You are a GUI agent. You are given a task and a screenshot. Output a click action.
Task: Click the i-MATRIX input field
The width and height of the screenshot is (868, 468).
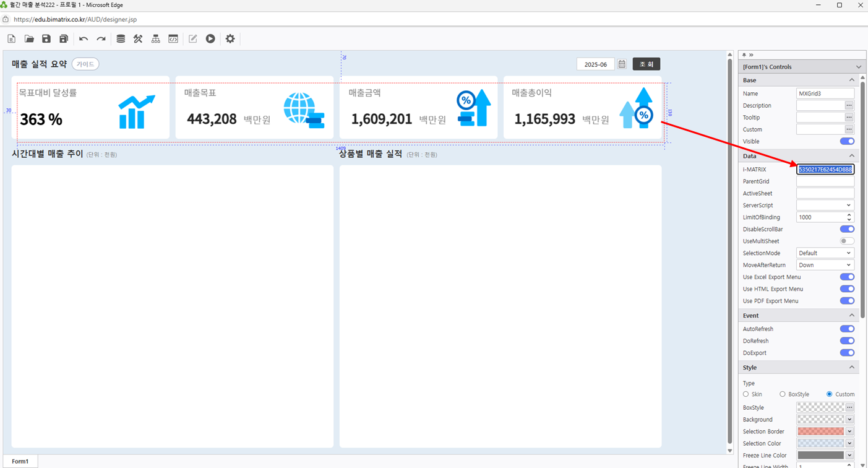(x=825, y=170)
